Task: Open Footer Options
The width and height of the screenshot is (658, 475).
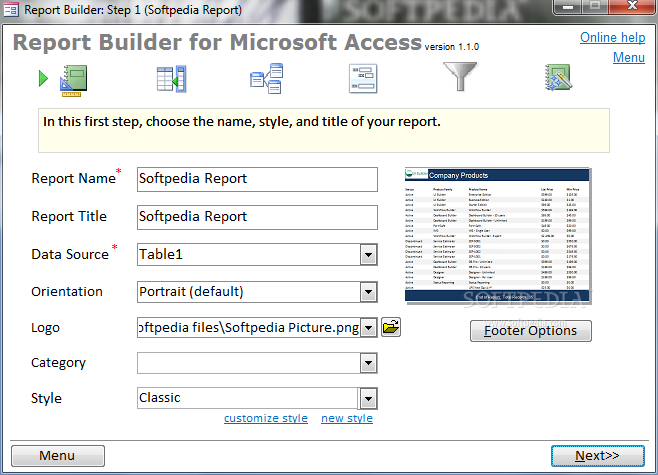Action: click(x=530, y=331)
